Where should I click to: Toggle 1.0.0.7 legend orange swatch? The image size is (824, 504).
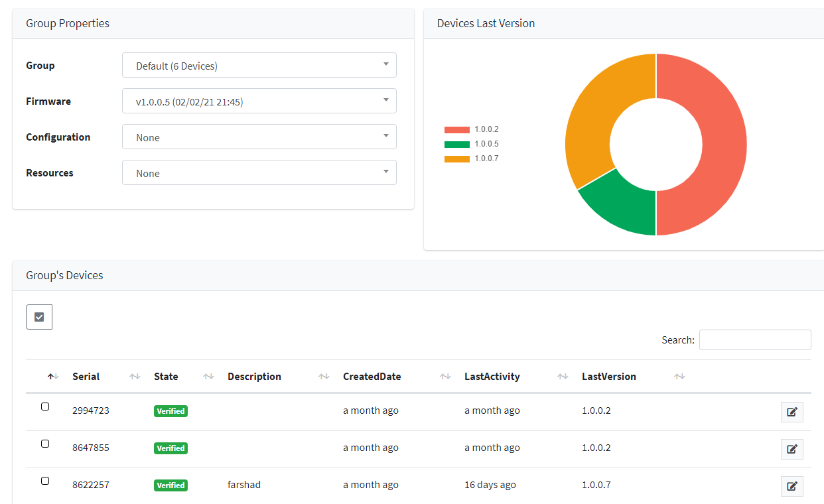tap(457, 159)
